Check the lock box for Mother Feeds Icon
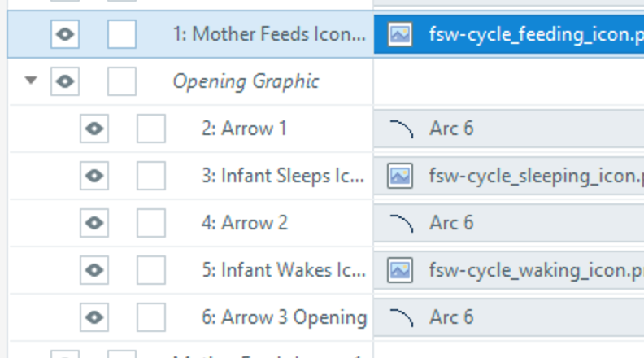The height and width of the screenshot is (358, 644). pos(122,34)
